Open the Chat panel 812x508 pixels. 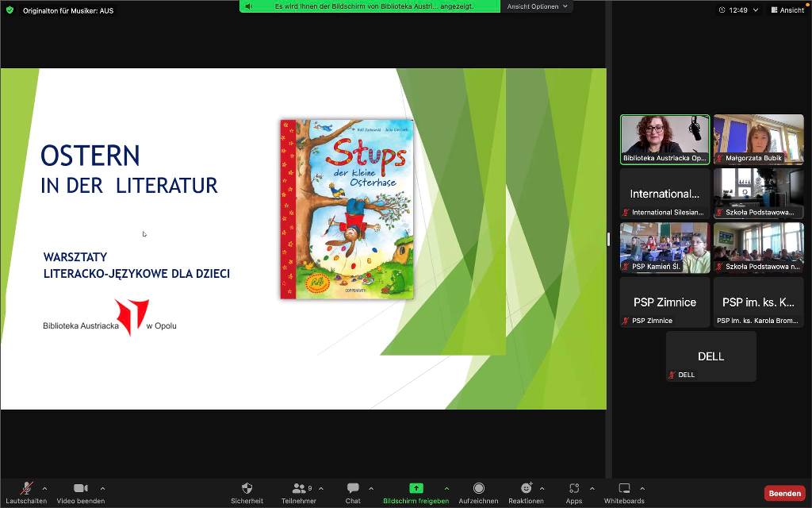point(353,489)
